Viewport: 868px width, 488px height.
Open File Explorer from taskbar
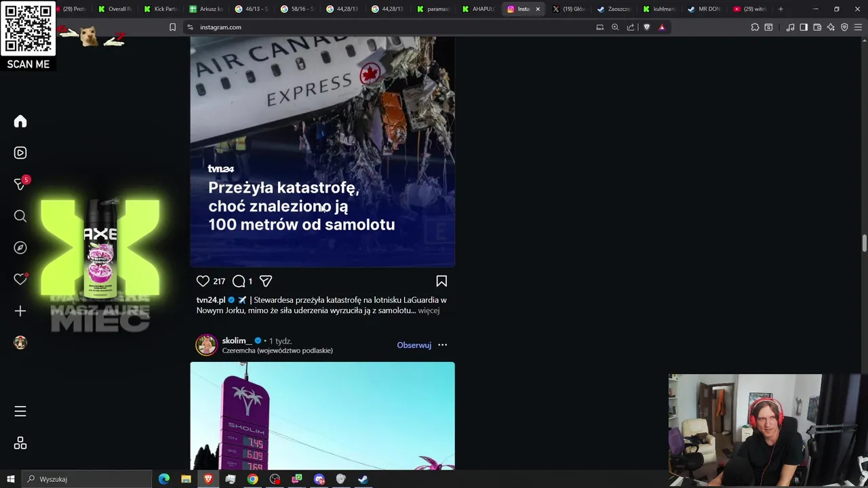[186, 479]
